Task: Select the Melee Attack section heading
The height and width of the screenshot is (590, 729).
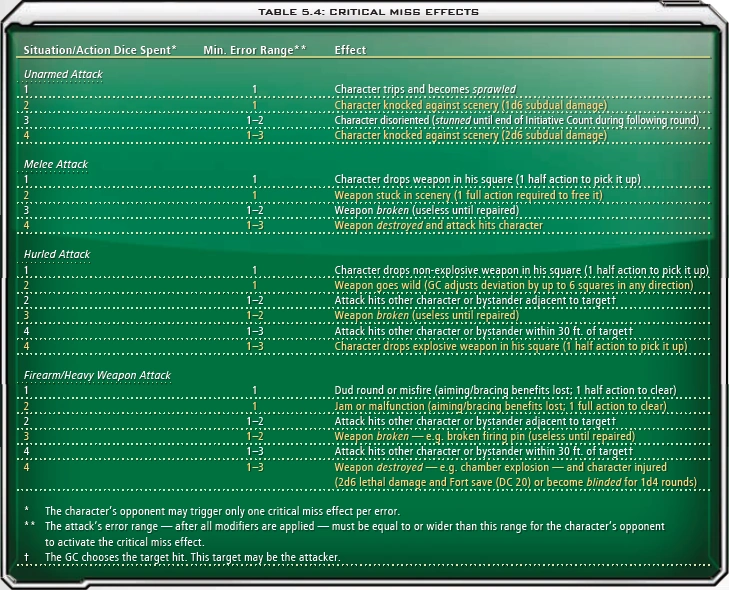Action: pos(56,164)
